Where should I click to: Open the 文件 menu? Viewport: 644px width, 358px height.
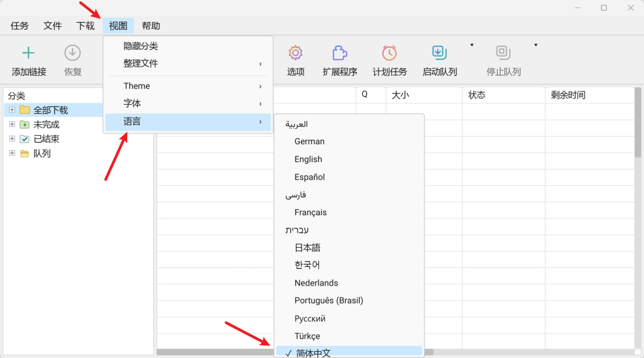point(52,26)
